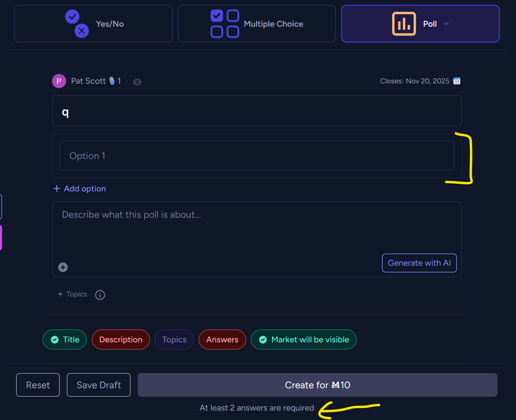Click Market will be visible pill
Image resolution: width=516 pixels, height=420 pixels.
tap(304, 340)
